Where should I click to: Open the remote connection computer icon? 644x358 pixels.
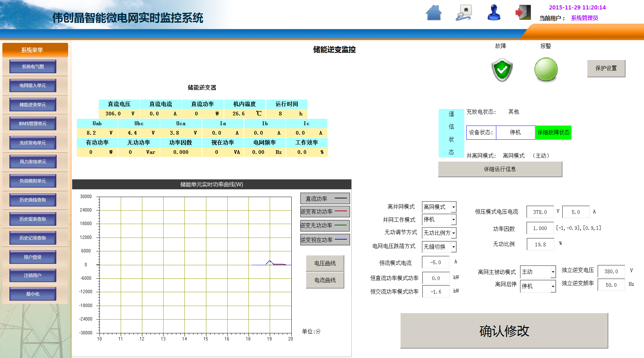[464, 13]
